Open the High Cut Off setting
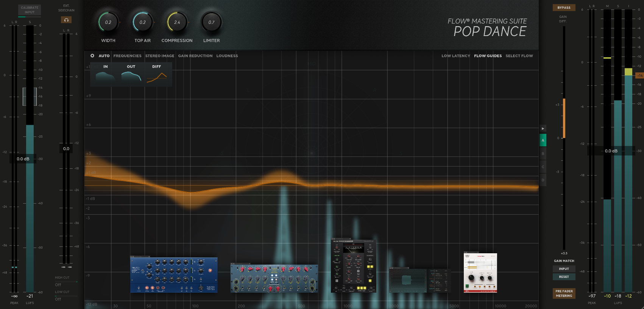 [x=58, y=285]
